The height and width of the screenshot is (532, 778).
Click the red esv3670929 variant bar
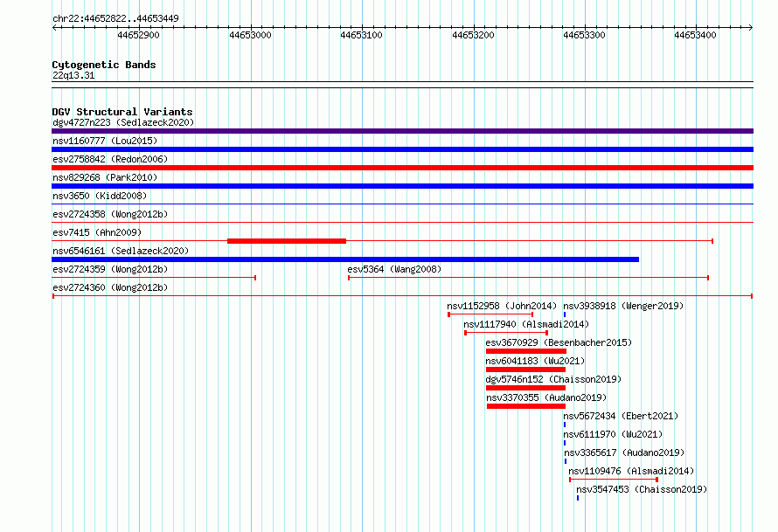coord(526,351)
